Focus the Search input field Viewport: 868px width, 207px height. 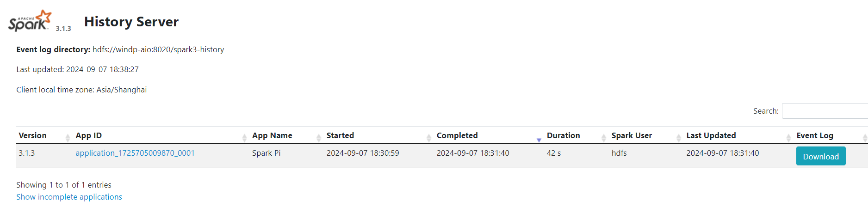pyautogui.click(x=825, y=111)
